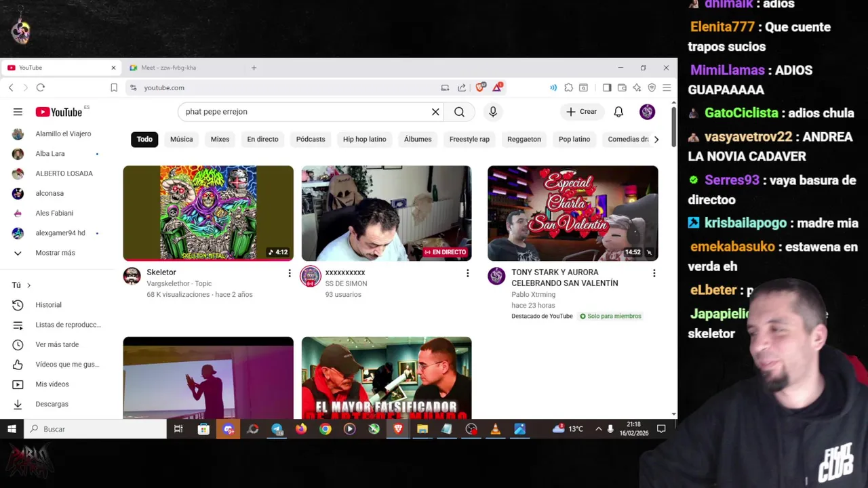Open Brave Shields lion icon

point(480,87)
